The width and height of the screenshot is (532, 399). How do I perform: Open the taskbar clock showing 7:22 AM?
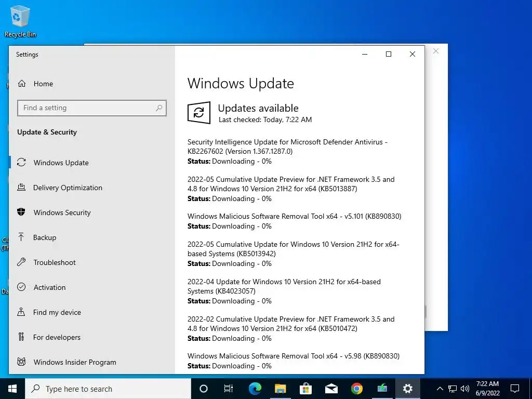click(487, 389)
